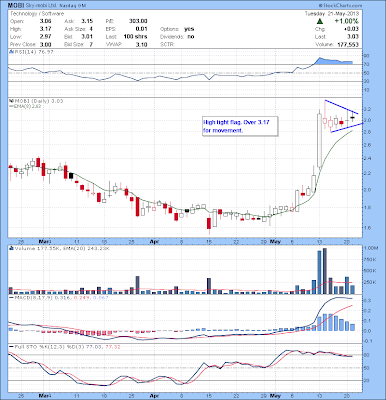This screenshot has width=386, height=400.
Task: Click the green up-arrow change indicator
Action: 319,21
